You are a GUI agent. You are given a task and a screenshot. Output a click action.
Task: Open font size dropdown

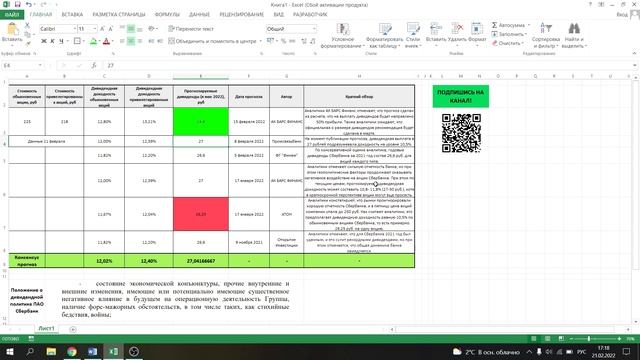coord(95,29)
